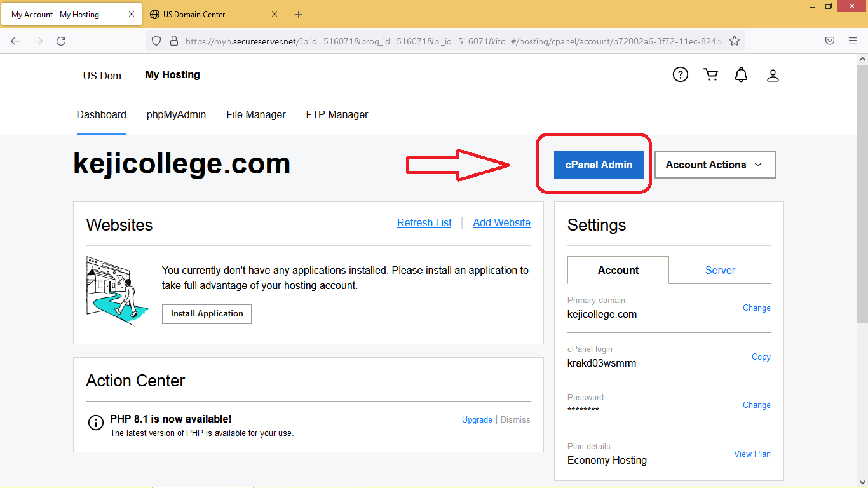The width and height of the screenshot is (868, 488).
Task: Click the Action Center section heading
Action: (136, 381)
